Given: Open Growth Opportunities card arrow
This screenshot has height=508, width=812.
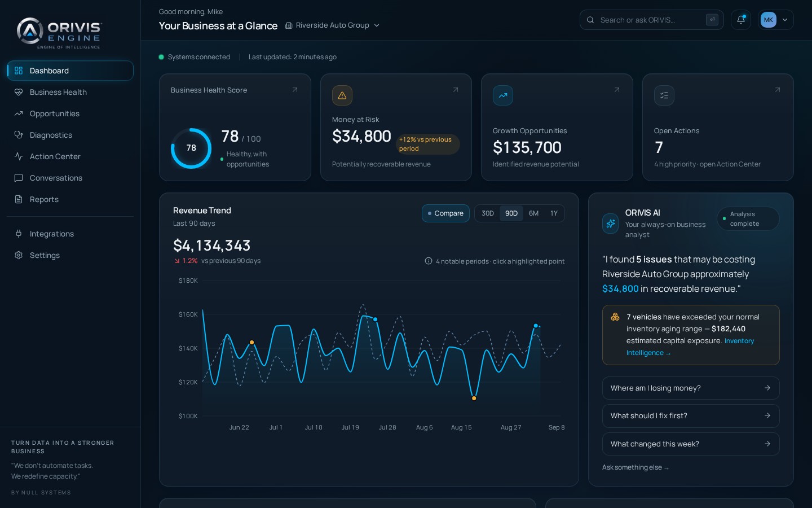Looking at the screenshot, I should click(x=617, y=90).
